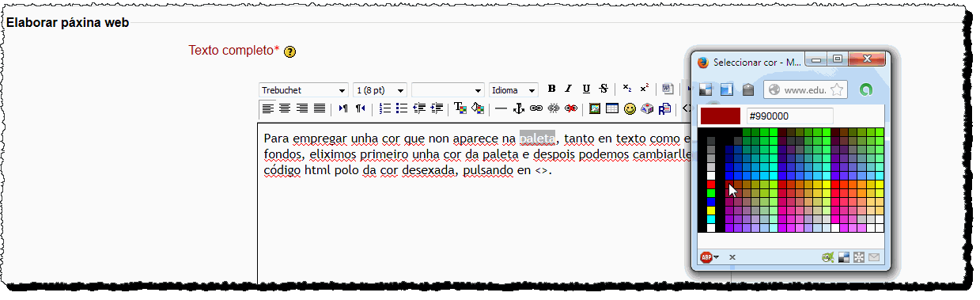Open the empty paragraph style dropdown
Viewport: 980px width, 300px height.
[x=447, y=90]
